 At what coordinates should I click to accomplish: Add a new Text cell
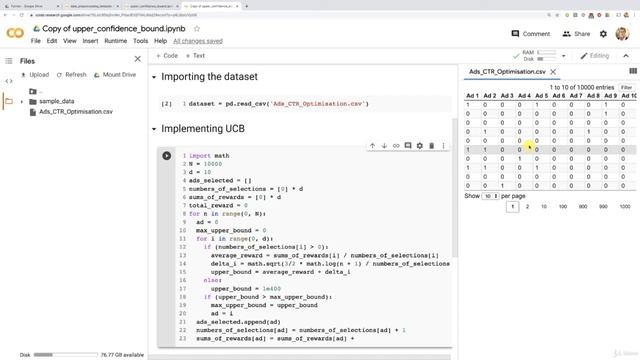(x=196, y=56)
